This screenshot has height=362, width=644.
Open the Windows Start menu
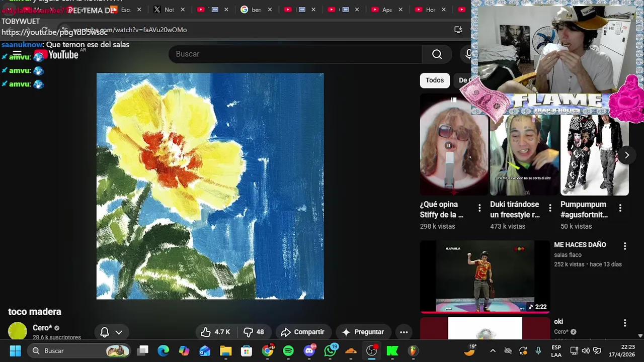click(x=15, y=350)
